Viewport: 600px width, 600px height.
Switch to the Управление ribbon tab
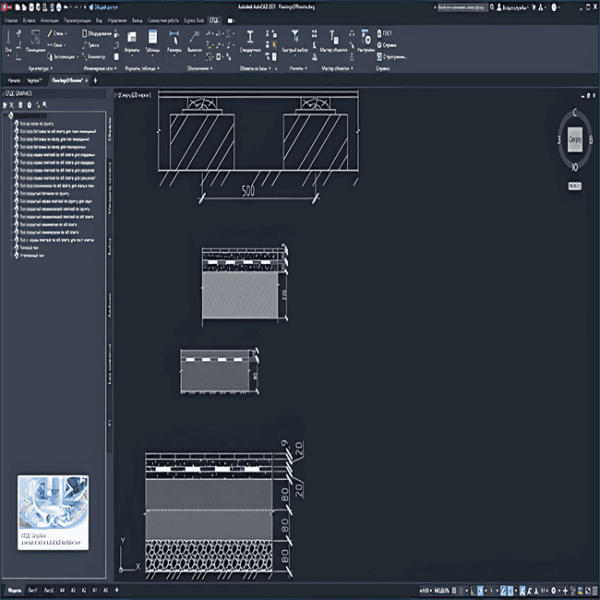click(117, 20)
